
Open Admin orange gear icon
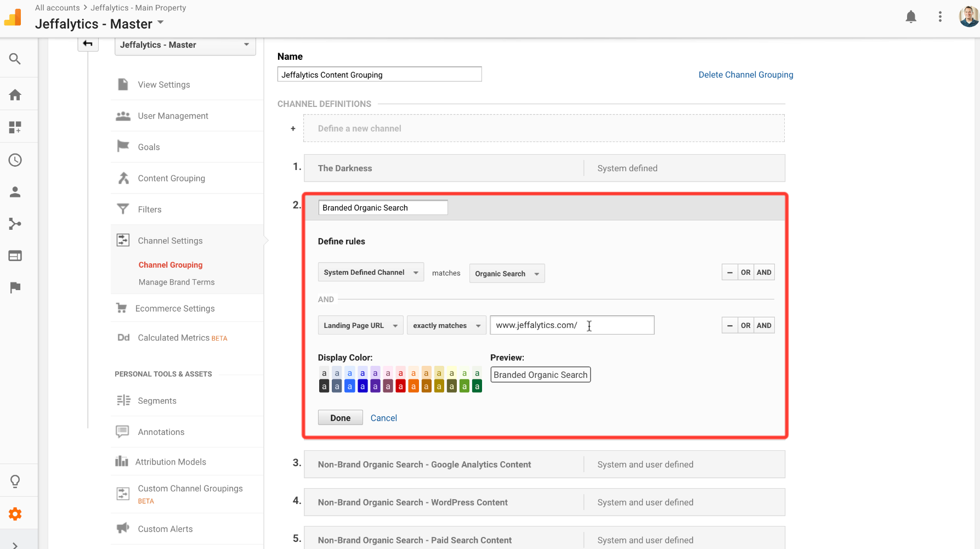tap(15, 514)
